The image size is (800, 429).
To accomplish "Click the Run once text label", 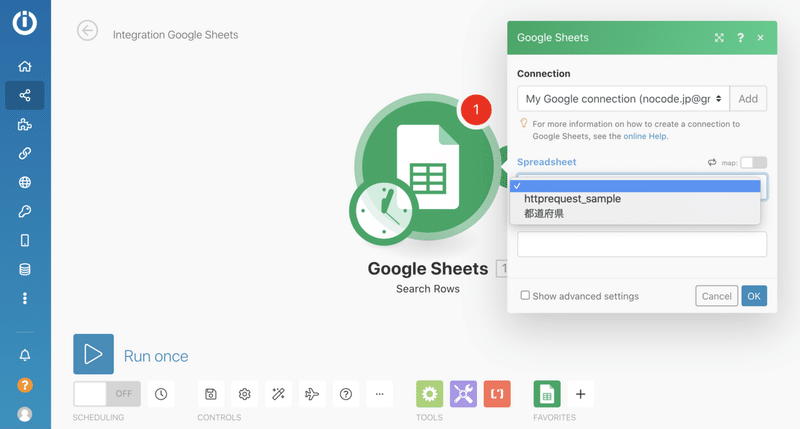I will (156, 356).
